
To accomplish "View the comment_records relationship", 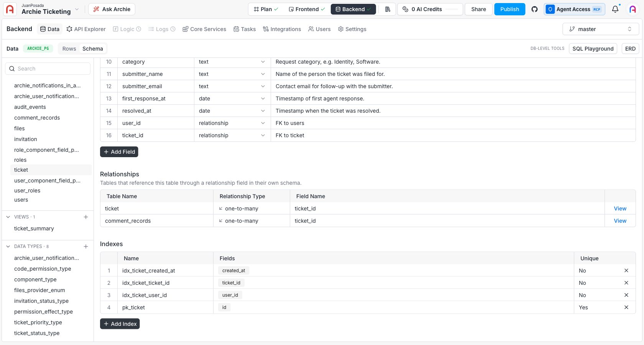I will point(620,221).
